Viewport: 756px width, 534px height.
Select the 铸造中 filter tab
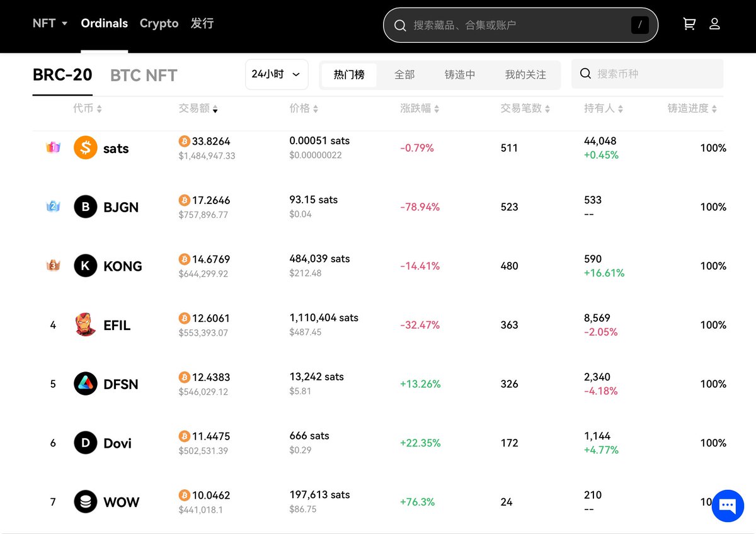460,74
